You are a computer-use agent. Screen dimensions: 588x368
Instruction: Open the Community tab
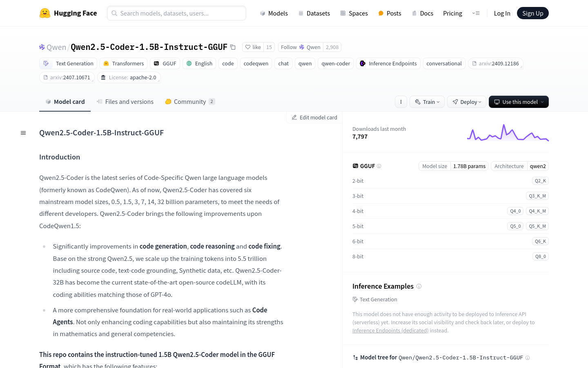click(190, 102)
